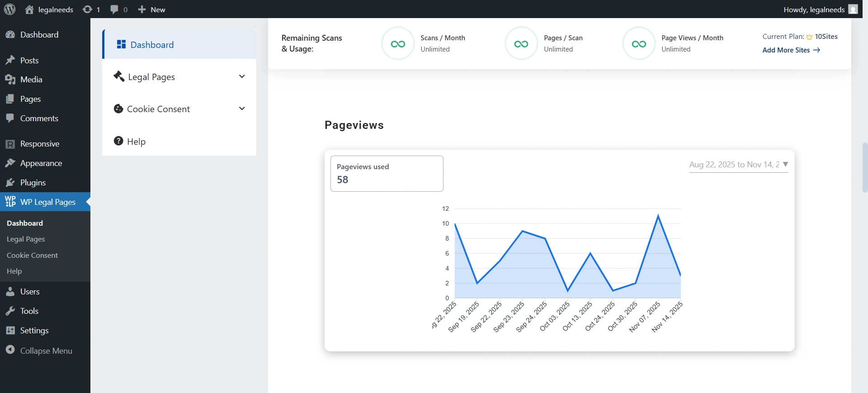The image size is (868, 393).
Task: Click the Oct 13, 2025 axis label
Action: pyautogui.click(x=577, y=317)
